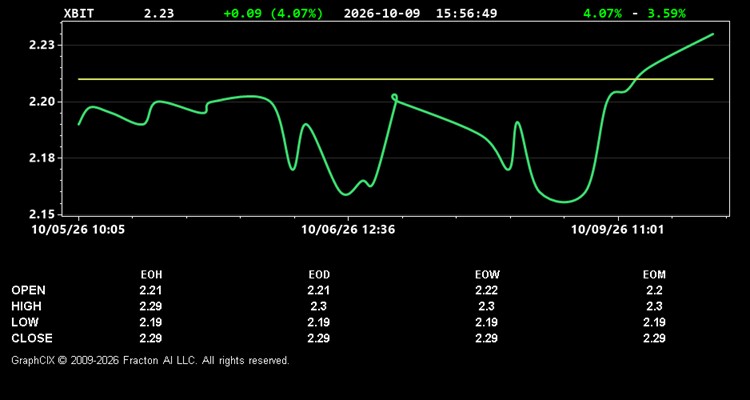Click the OPEN row label

pyautogui.click(x=29, y=290)
